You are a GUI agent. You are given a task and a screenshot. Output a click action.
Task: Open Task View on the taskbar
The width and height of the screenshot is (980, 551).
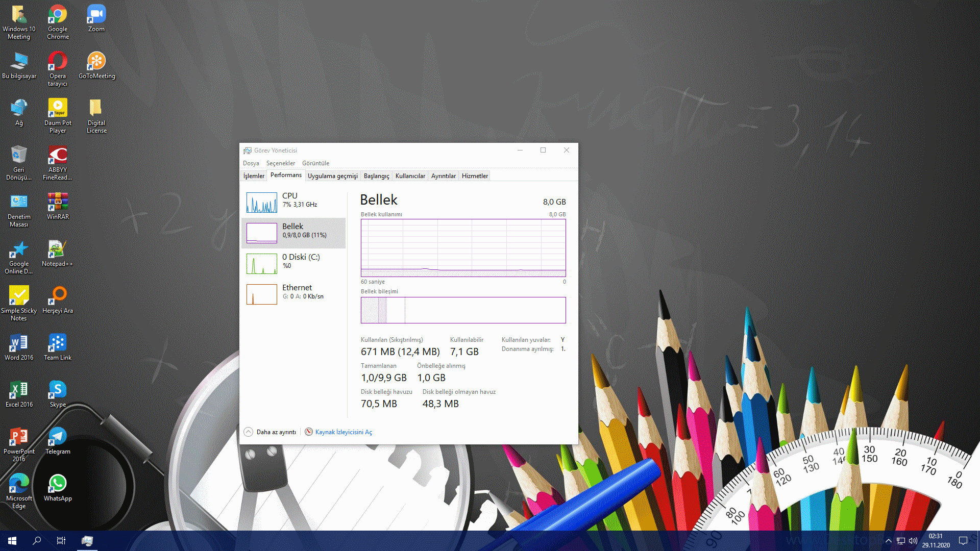61,541
